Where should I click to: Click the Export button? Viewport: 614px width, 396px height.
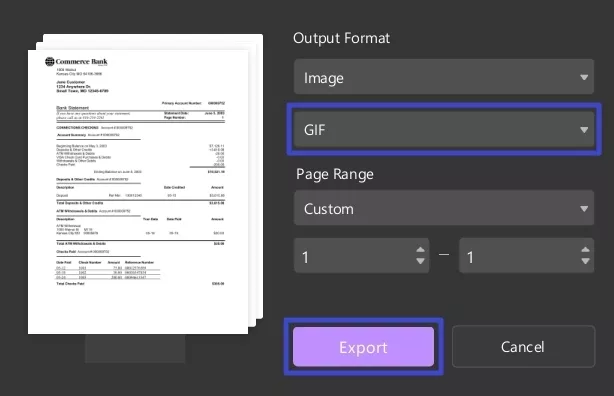pos(363,347)
